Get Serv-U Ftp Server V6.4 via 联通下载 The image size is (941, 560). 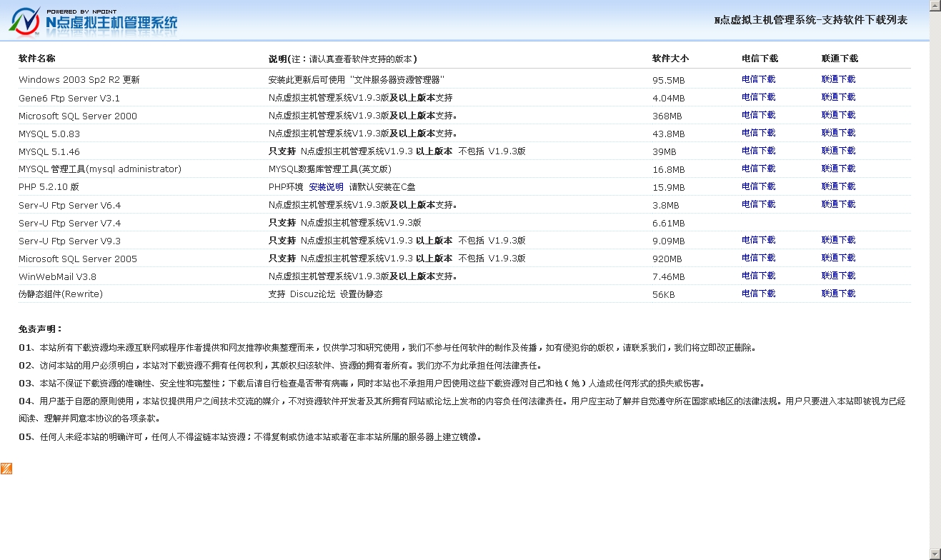coord(838,204)
